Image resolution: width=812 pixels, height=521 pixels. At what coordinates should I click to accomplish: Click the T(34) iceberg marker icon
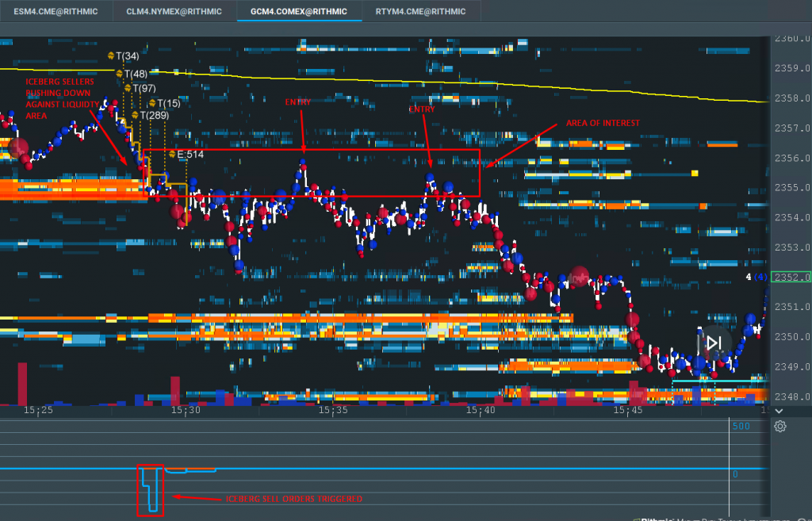coord(111,56)
